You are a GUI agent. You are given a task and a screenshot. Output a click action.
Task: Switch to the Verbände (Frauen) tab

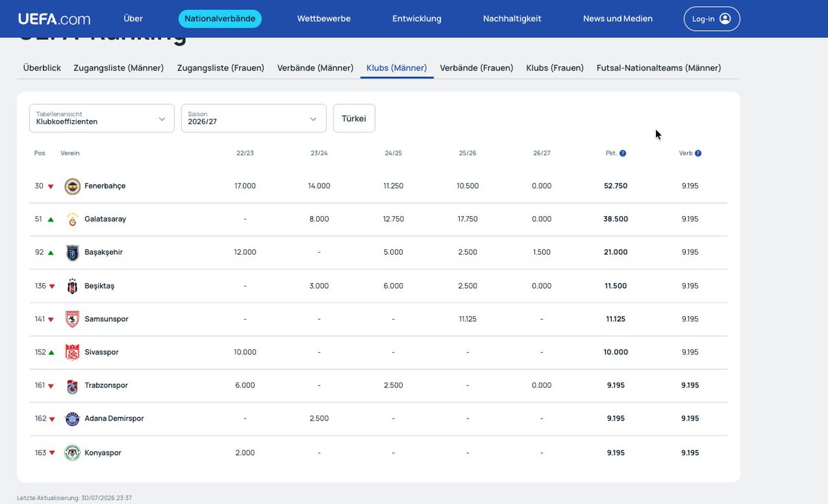click(476, 68)
